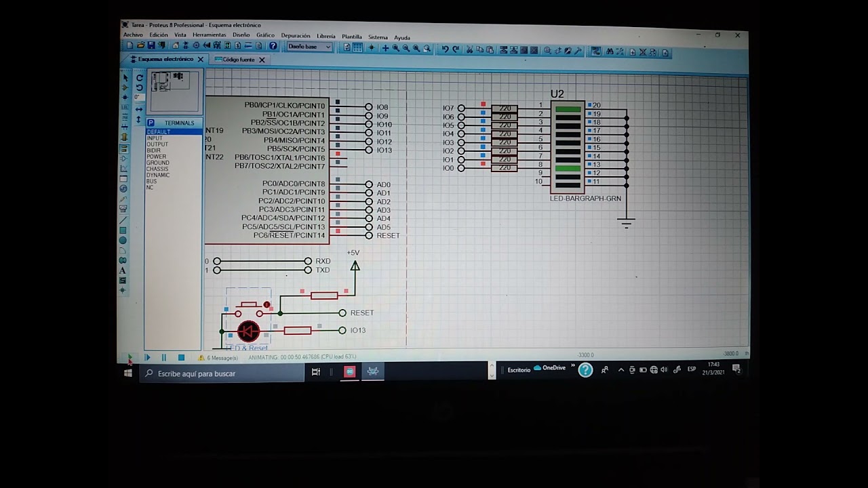This screenshot has height=488, width=868.
Task: Click the New Project icon
Action: (130, 45)
